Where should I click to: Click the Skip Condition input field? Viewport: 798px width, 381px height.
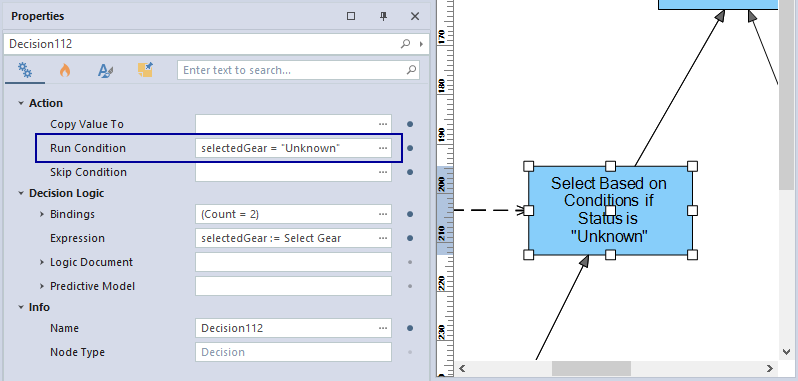pos(293,172)
